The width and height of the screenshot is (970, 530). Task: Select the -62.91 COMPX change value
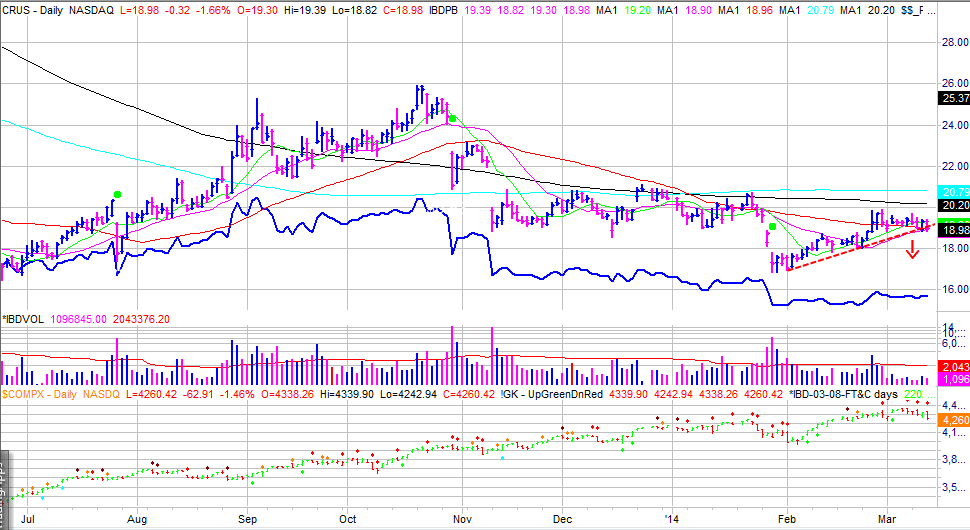pyautogui.click(x=197, y=394)
